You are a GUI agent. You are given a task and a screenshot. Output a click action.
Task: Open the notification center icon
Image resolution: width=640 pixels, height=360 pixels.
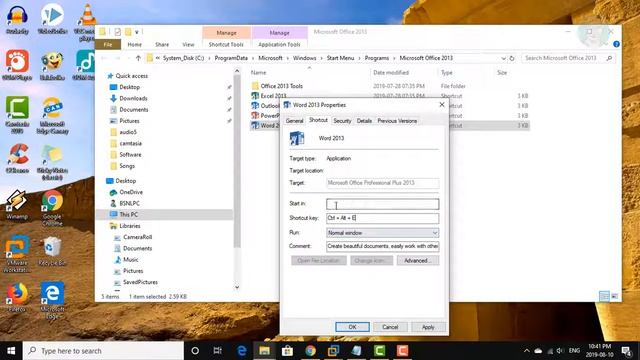click(626, 351)
